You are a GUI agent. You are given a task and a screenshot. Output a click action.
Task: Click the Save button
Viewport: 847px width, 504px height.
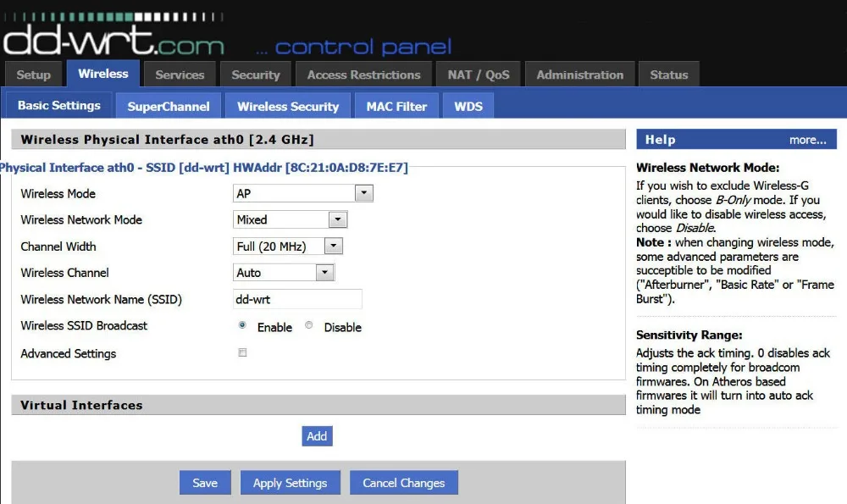click(x=205, y=482)
